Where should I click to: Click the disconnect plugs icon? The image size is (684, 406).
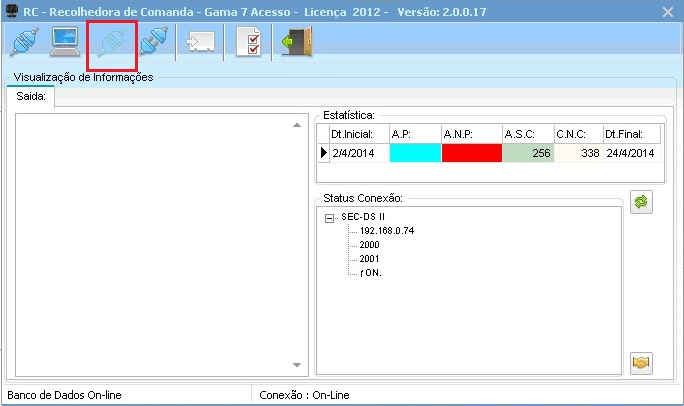click(154, 42)
